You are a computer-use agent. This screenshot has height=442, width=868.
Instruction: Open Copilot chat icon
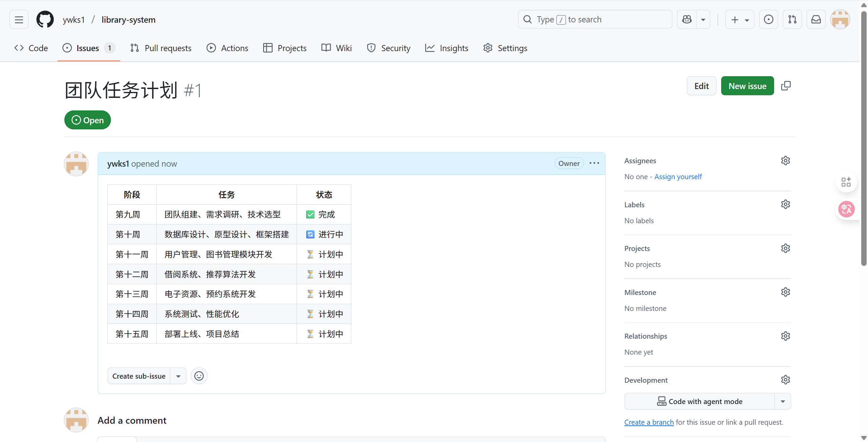[687, 19]
